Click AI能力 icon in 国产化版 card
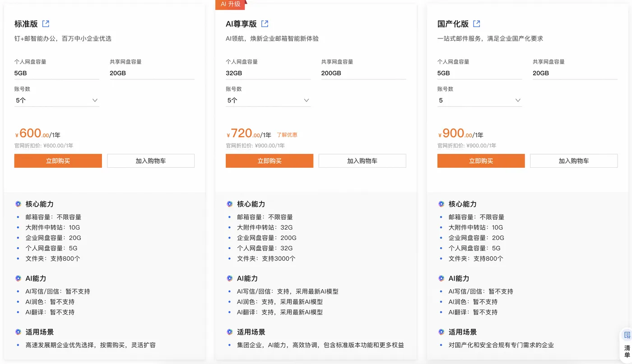Image resolution: width=632 pixels, height=364 pixels. point(441,278)
